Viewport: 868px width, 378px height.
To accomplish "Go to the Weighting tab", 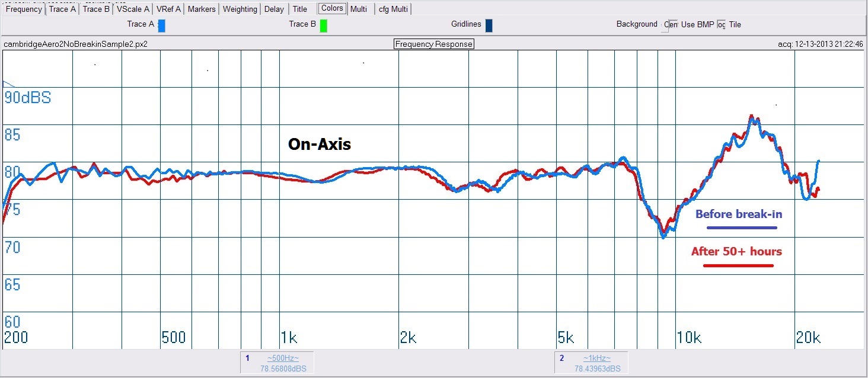I will (240, 9).
